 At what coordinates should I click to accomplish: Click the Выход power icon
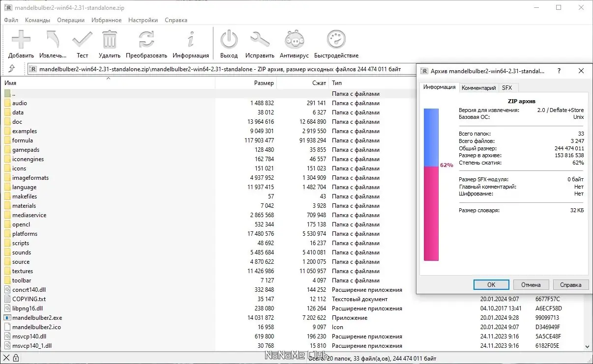(229, 39)
